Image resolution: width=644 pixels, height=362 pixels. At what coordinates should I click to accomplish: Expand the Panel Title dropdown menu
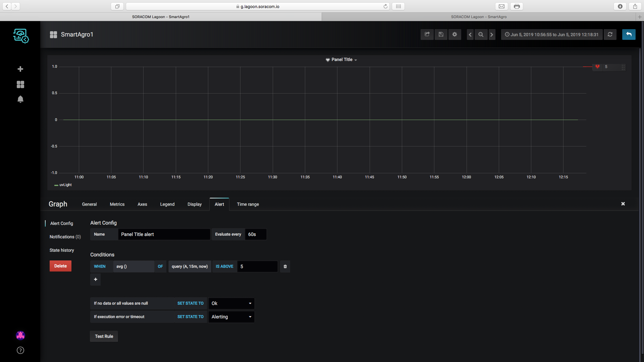342,60
